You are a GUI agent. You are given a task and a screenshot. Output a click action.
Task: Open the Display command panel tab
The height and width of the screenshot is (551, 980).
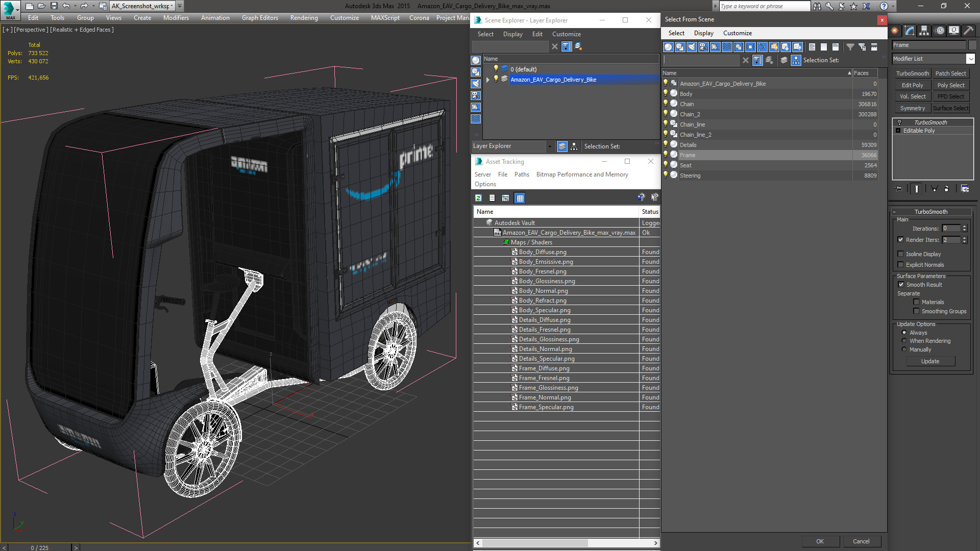(954, 31)
